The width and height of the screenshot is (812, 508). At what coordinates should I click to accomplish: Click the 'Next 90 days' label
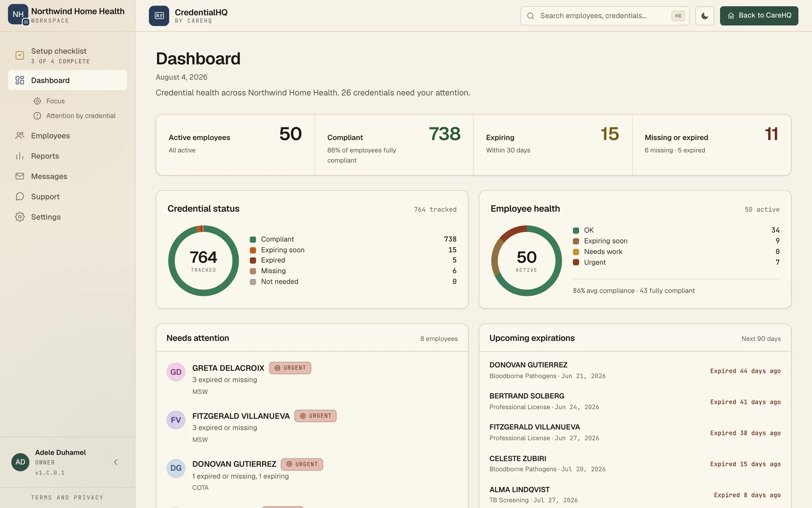[x=761, y=339]
